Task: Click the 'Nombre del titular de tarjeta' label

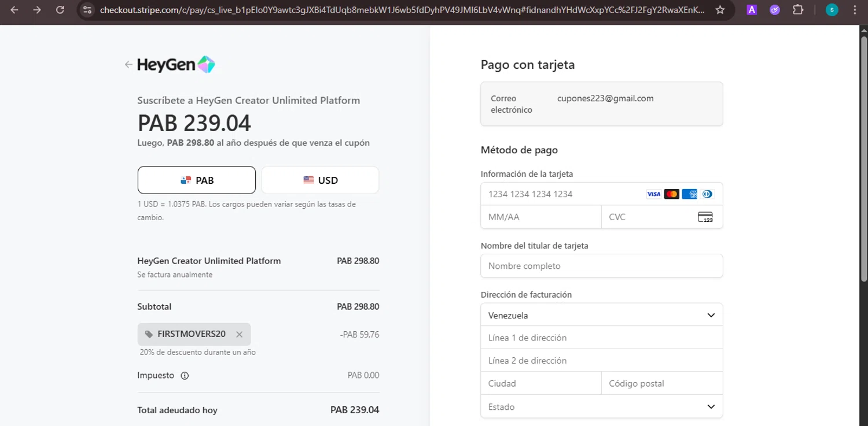Action: [x=534, y=246]
